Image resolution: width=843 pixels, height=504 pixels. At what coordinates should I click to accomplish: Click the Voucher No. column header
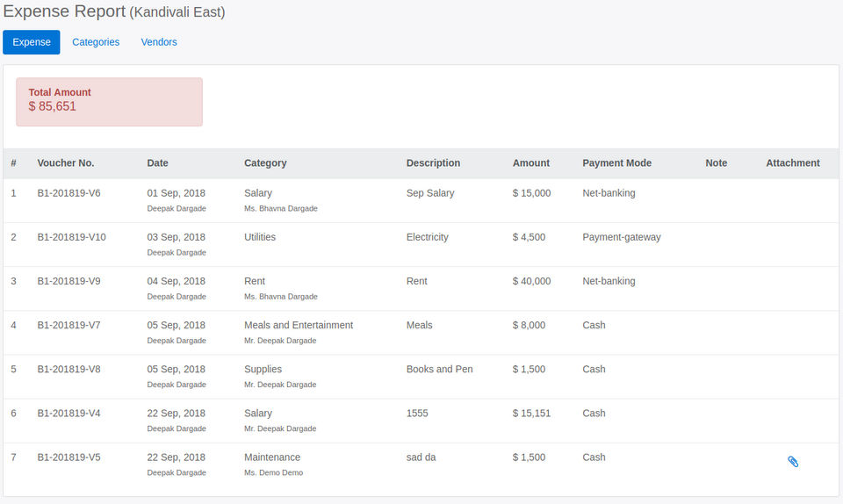(x=66, y=163)
